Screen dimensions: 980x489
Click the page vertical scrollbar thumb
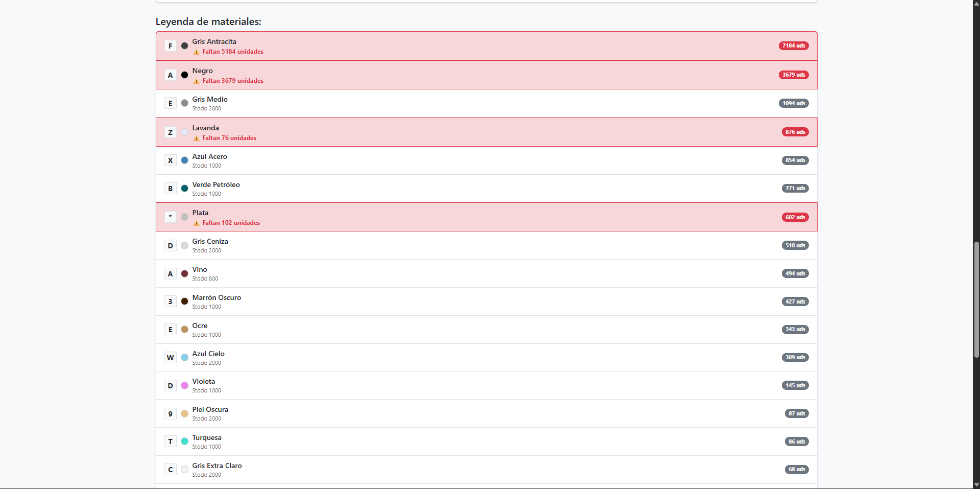coord(976,299)
